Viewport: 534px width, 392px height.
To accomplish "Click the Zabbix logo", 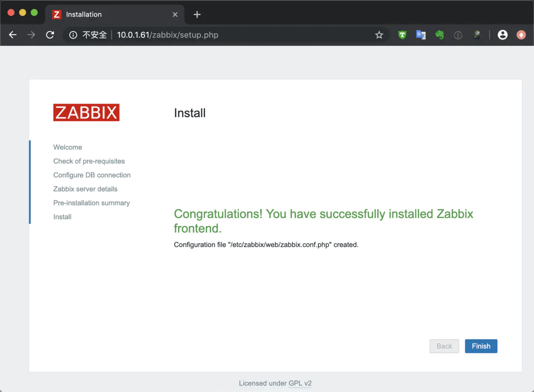I will [86, 113].
